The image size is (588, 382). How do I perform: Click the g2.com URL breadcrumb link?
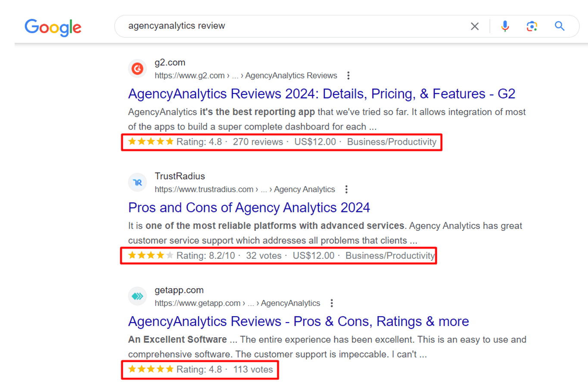[190, 75]
